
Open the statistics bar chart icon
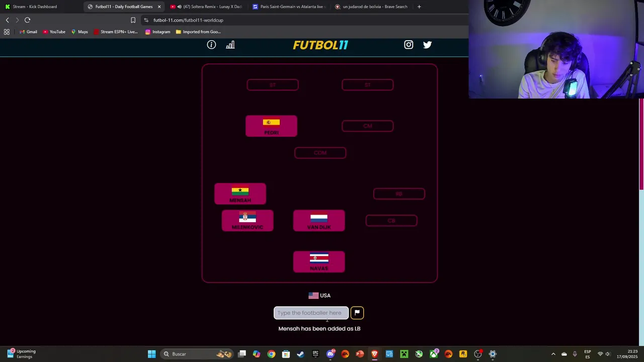[x=230, y=45]
